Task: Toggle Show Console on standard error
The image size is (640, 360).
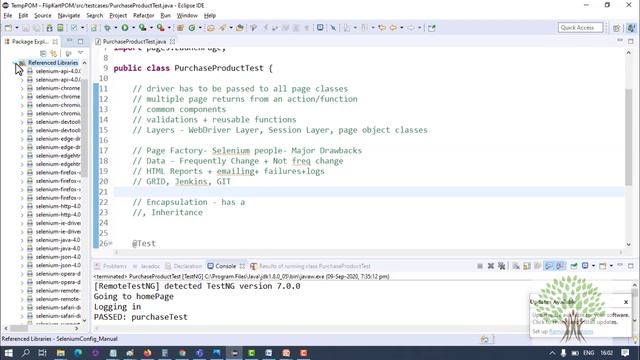Action: 560,266
